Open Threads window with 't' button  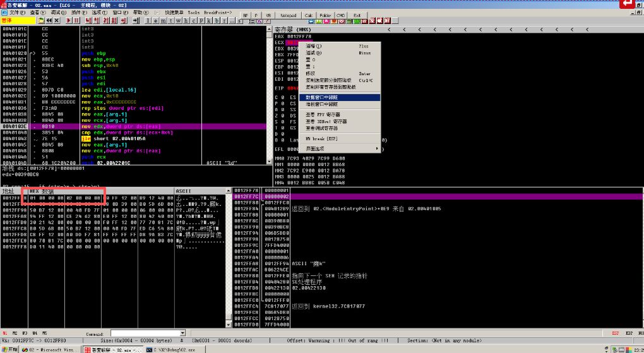pyautogui.click(x=171, y=21)
